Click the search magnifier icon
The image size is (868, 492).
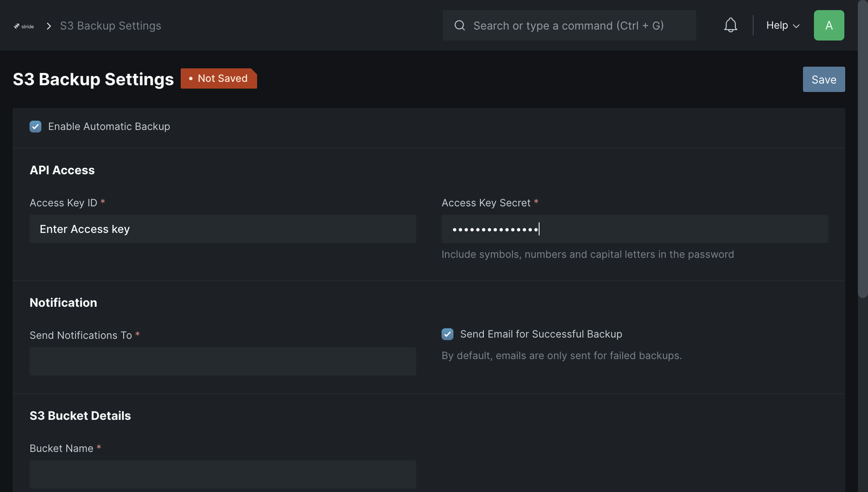(460, 25)
